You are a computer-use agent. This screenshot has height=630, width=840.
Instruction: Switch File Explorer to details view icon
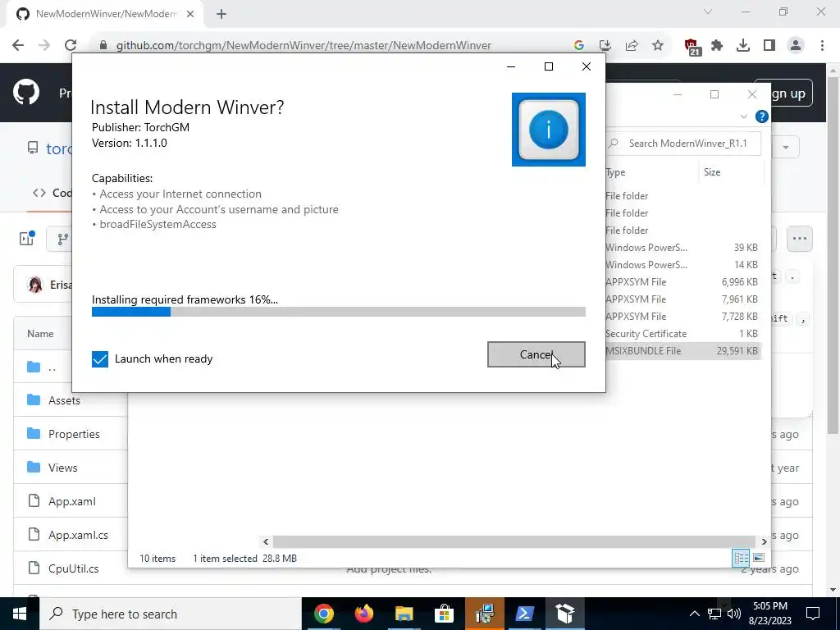pyautogui.click(x=741, y=558)
